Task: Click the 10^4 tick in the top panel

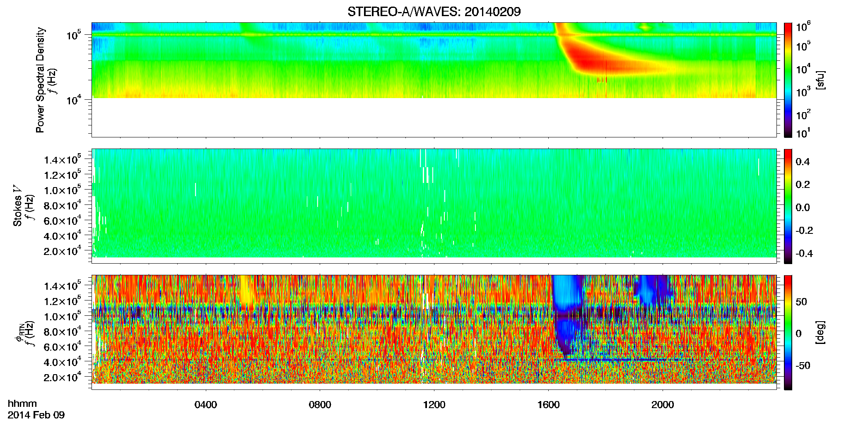Action: tap(74, 99)
